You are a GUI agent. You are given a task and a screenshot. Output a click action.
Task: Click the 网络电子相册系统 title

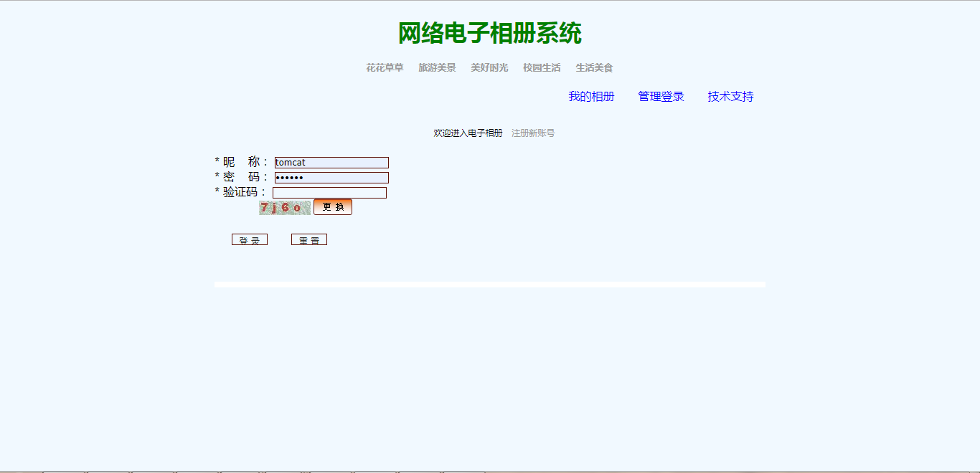(x=490, y=33)
